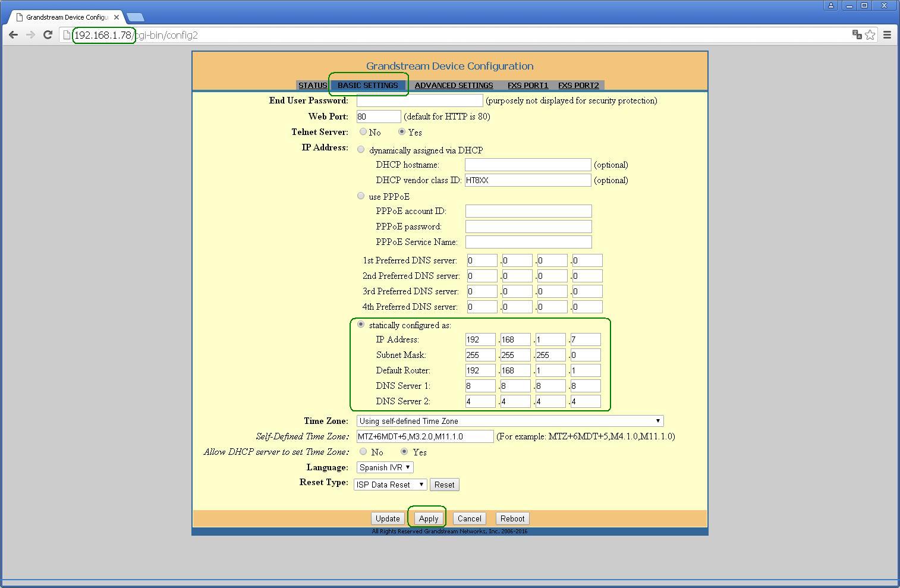Click the Web Port field
Screen dimensions: 900x588
(379, 117)
